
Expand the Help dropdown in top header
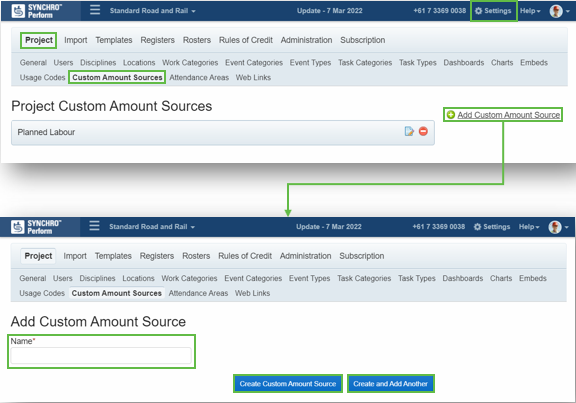(x=530, y=11)
